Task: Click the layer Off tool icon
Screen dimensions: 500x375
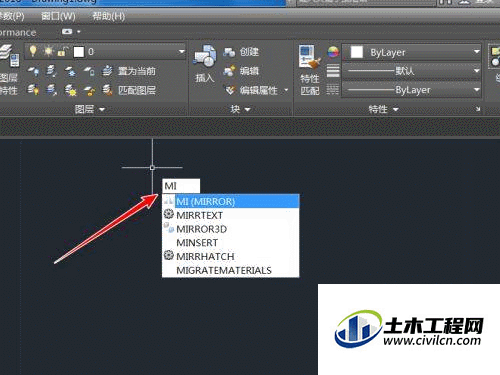Action: 33,71
